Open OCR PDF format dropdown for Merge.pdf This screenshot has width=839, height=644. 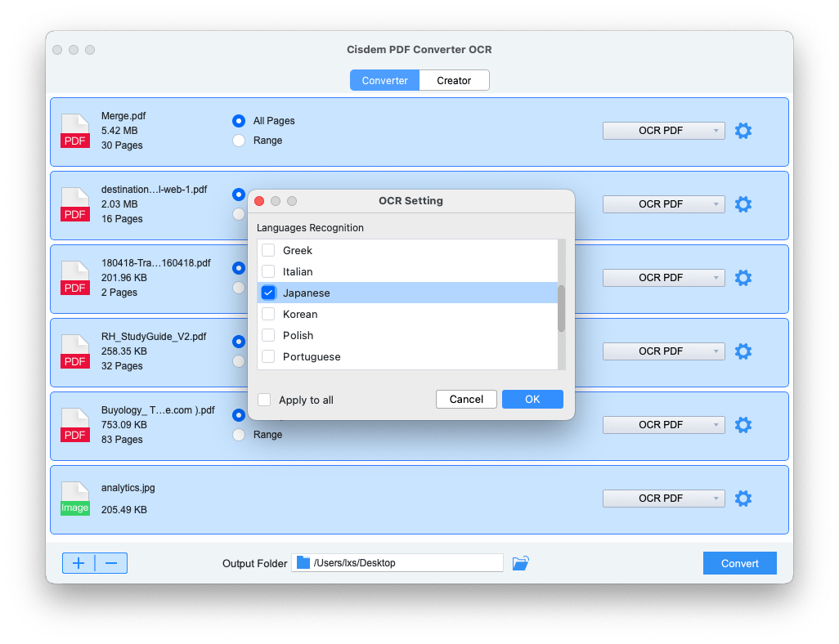coord(663,131)
